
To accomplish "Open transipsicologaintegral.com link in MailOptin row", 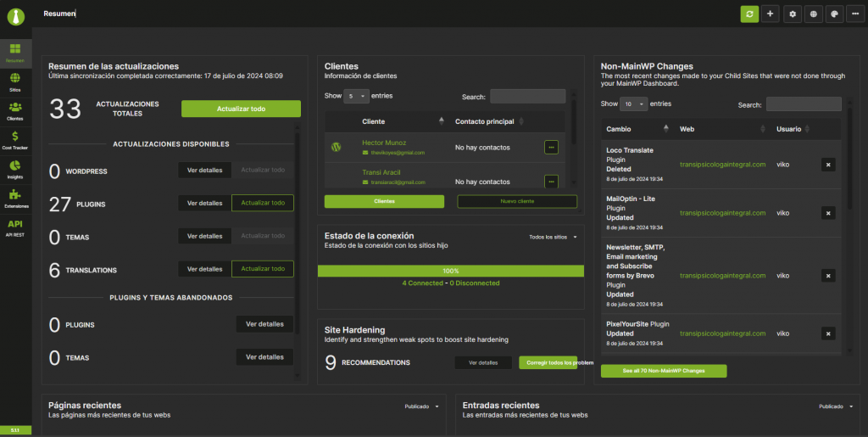I will pos(722,213).
